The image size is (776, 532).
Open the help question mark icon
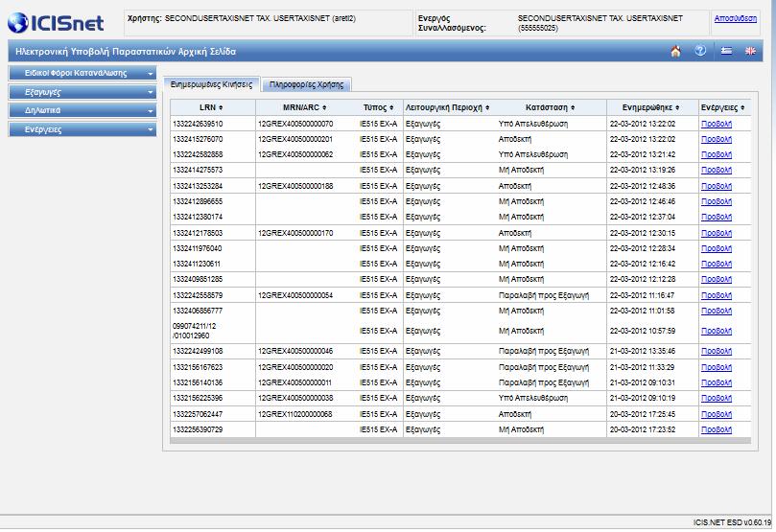tap(700, 51)
